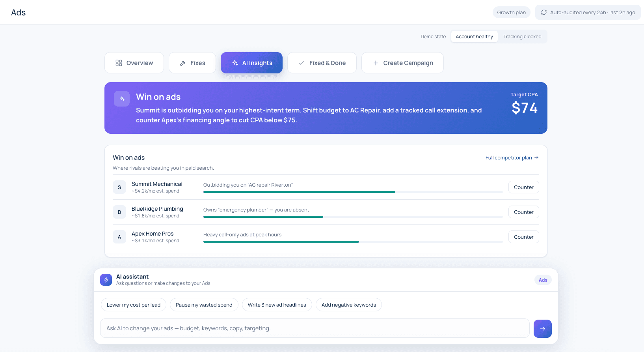Choose the 'Lower my cost per lead' suggestion
This screenshot has width=644, height=352.
tap(134, 305)
